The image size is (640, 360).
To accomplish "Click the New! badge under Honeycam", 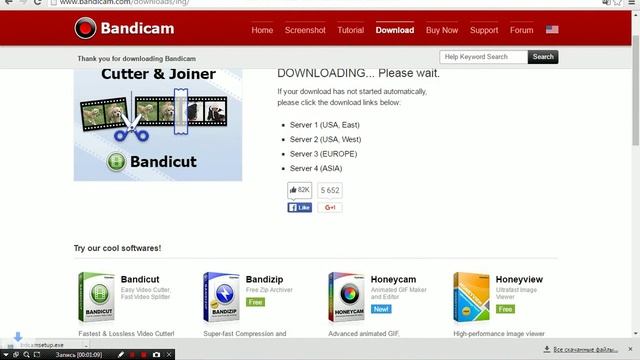I will (381, 309).
